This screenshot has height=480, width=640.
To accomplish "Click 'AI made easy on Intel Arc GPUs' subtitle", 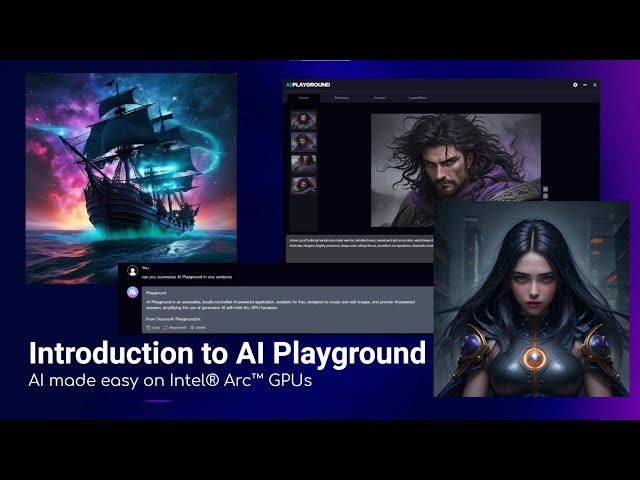I will [170, 380].
